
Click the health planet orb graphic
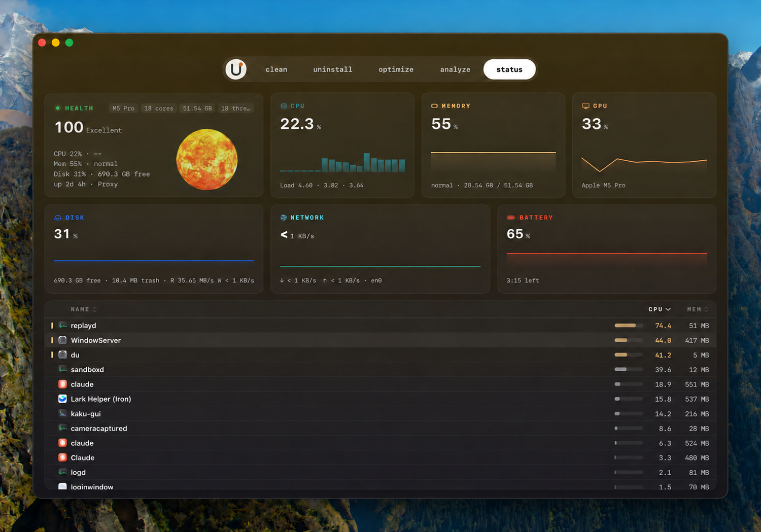tap(207, 159)
